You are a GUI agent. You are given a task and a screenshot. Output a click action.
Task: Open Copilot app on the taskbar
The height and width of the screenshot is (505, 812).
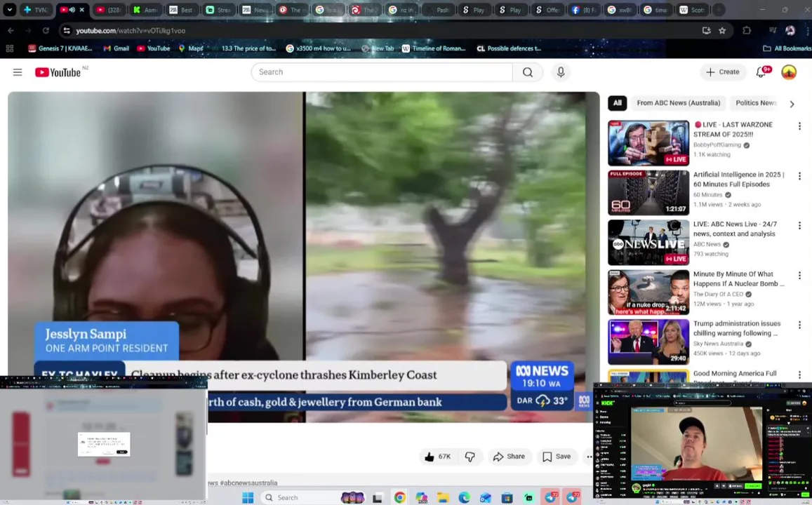[x=421, y=498]
